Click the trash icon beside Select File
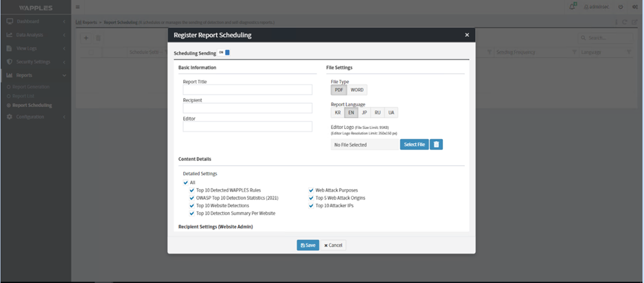This screenshot has height=283, width=644. (437, 145)
